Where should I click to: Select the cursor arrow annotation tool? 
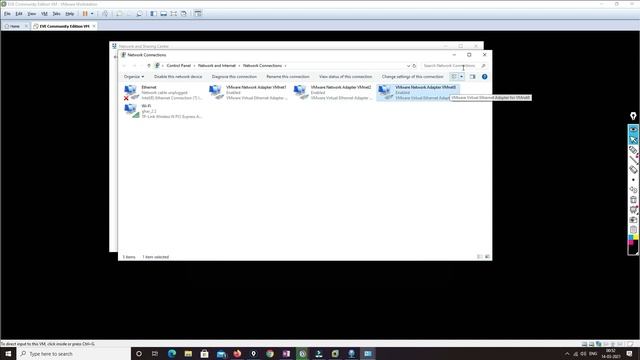pos(633,140)
